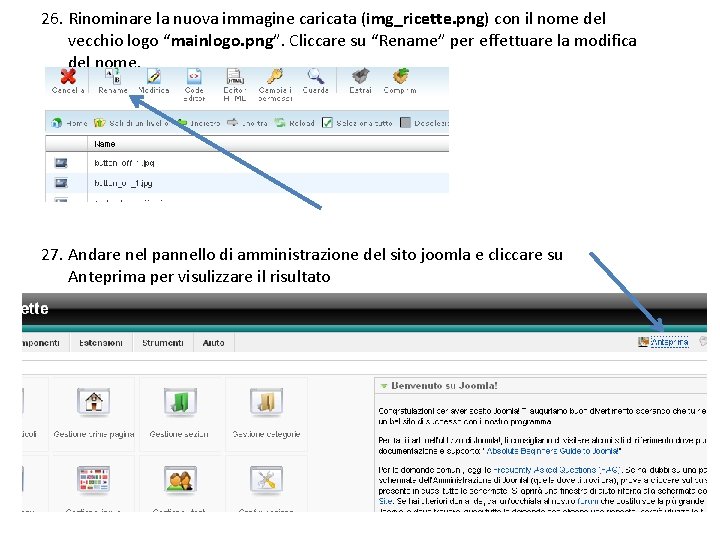720x540 pixels.
Task: Open the Aiuto menu
Action: pyautogui.click(x=214, y=343)
